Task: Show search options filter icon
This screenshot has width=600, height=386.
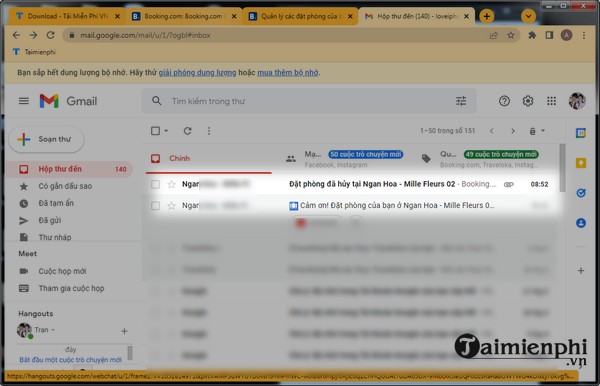Action: (461, 101)
